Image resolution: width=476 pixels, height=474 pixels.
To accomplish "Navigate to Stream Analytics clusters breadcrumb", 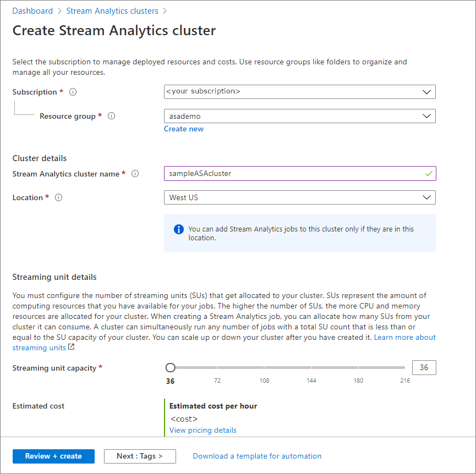I will (x=112, y=11).
